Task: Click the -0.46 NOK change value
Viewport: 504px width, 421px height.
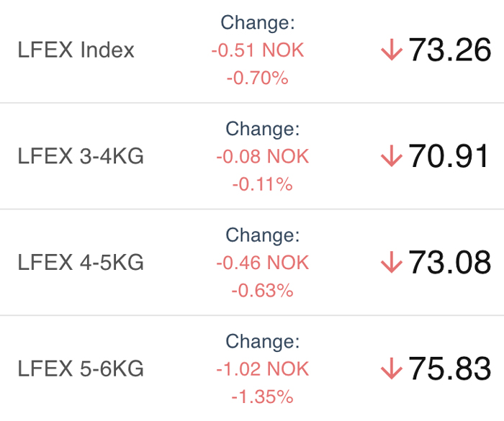Action: [x=263, y=263]
